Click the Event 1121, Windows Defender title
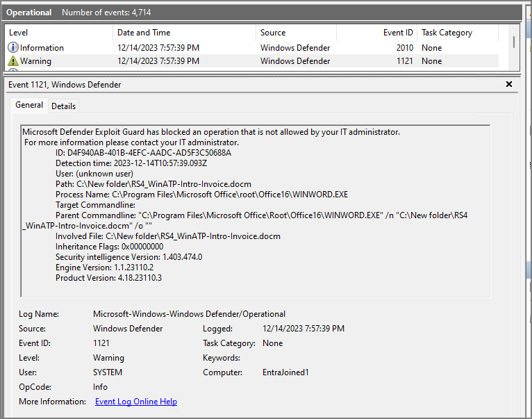This screenshot has width=532, height=419. 65,85
